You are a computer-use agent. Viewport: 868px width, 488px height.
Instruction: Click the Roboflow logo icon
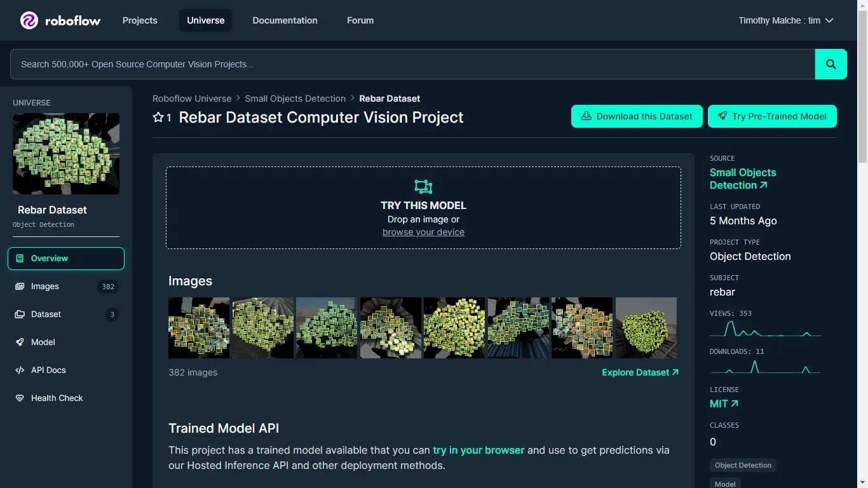click(28, 20)
